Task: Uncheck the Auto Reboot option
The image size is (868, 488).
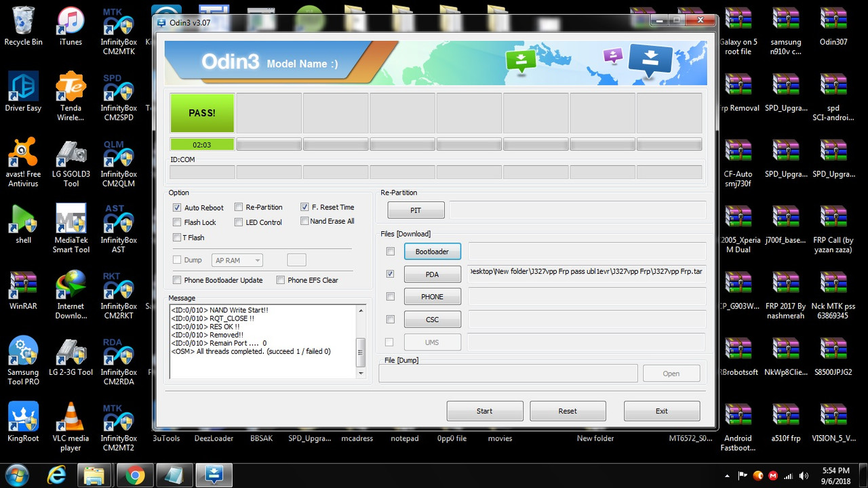Action: pos(177,208)
